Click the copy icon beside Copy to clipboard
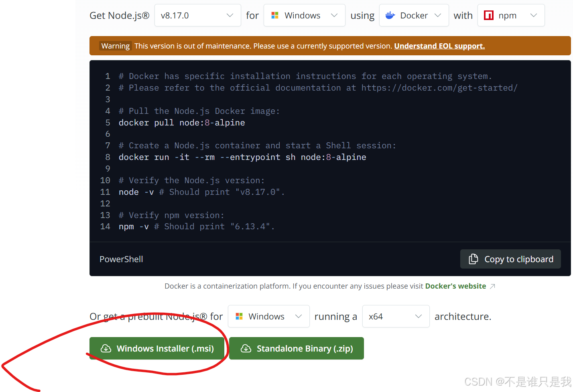 473,259
